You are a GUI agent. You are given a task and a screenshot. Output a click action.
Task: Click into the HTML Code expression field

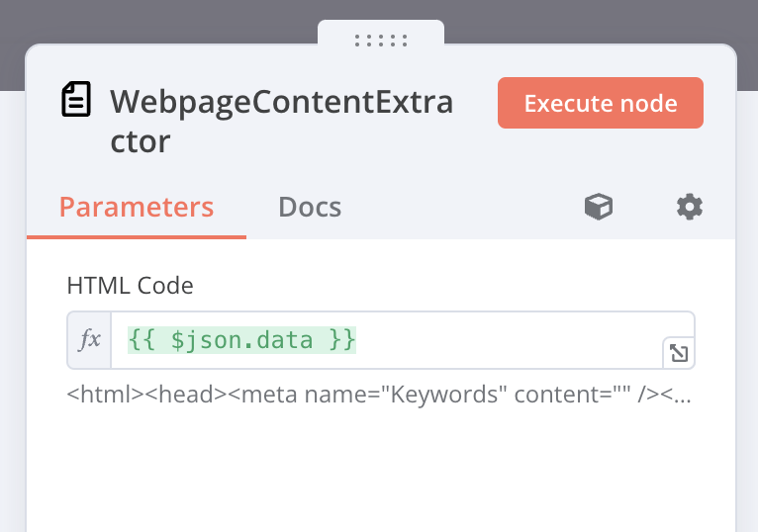(x=403, y=340)
